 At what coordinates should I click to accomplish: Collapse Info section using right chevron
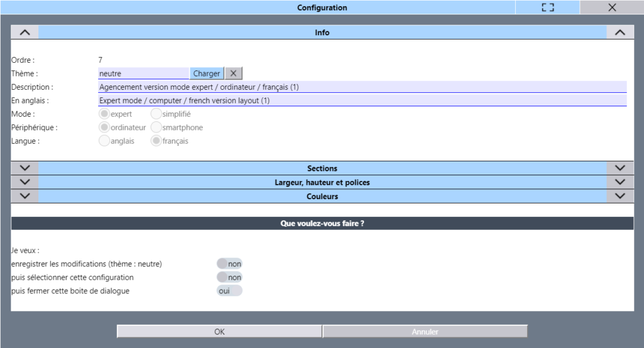point(619,33)
